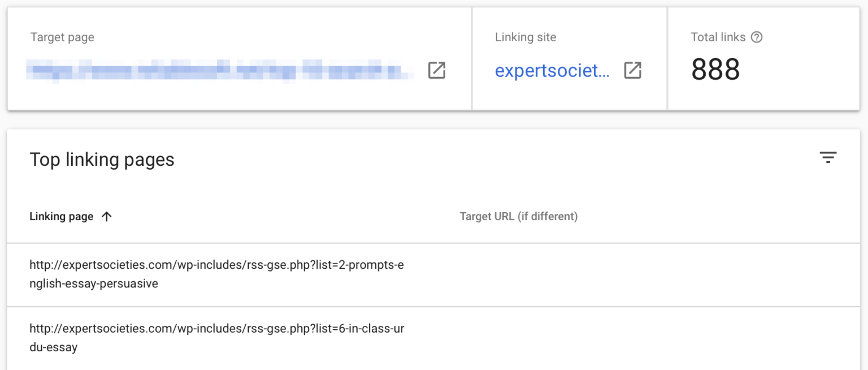Click the Linking site card label
868x370 pixels.
[526, 37]
